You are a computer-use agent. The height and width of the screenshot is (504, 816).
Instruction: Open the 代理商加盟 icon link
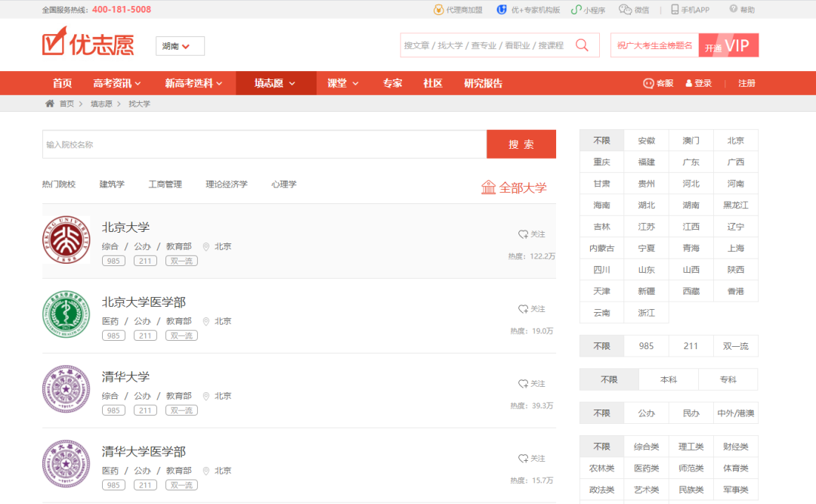[439, 9]
